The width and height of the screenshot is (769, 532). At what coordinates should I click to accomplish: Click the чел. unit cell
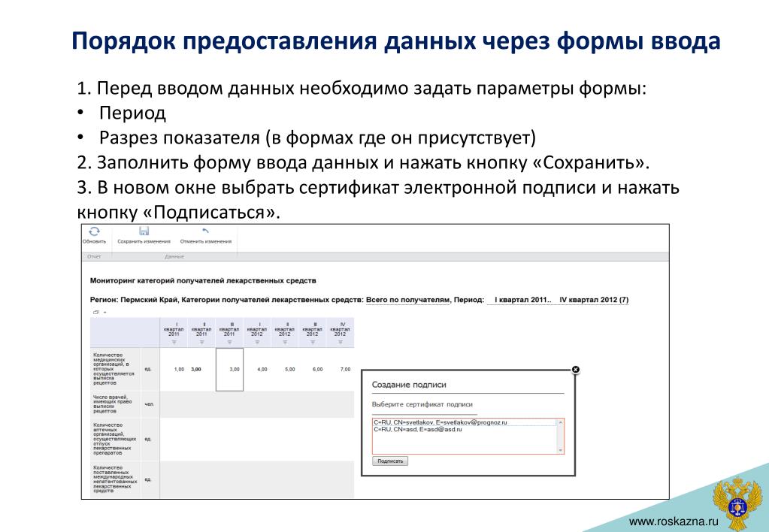click(x=150, y=404)
